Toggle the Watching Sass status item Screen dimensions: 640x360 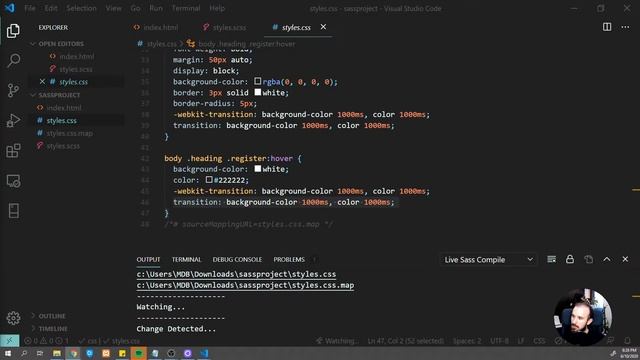coord(337,340)
